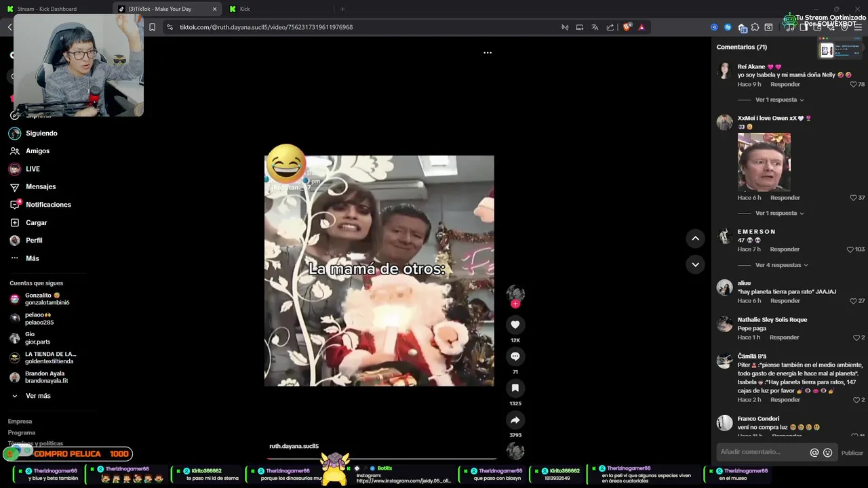Viewport: 868px width, 488px height.
Task: Reply to Cämîlã B'ä's comment via Responder
Action: [785, 400]
